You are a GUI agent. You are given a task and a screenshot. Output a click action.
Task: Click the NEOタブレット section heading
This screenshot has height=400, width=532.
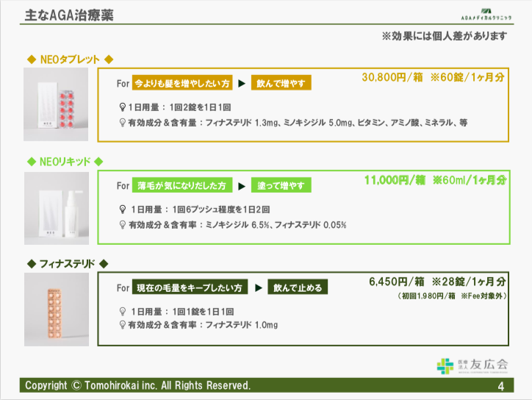click(70, 60)
